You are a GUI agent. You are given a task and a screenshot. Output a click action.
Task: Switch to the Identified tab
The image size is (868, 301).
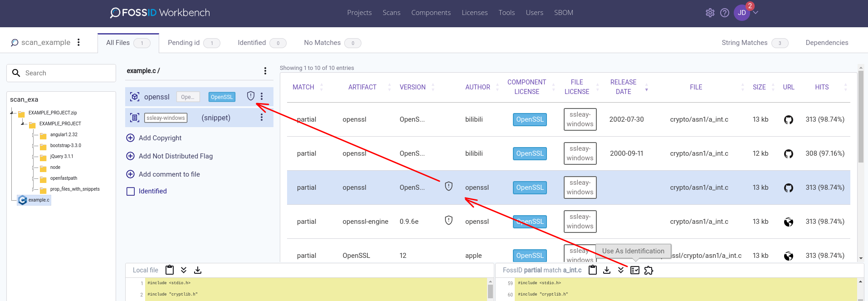pyautogui.click(x=262, y=43)
